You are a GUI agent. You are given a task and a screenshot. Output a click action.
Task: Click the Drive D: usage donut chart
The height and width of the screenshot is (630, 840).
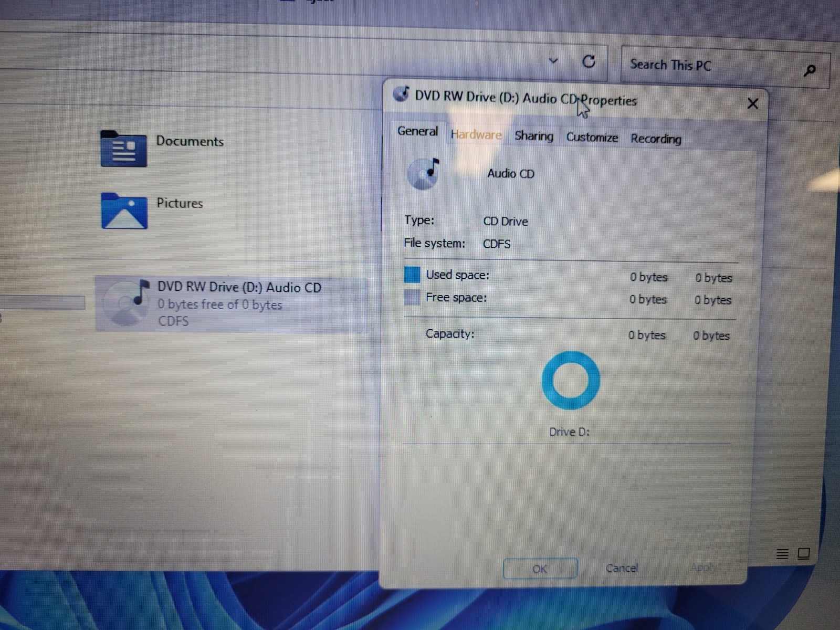click(x=571, y=381)
